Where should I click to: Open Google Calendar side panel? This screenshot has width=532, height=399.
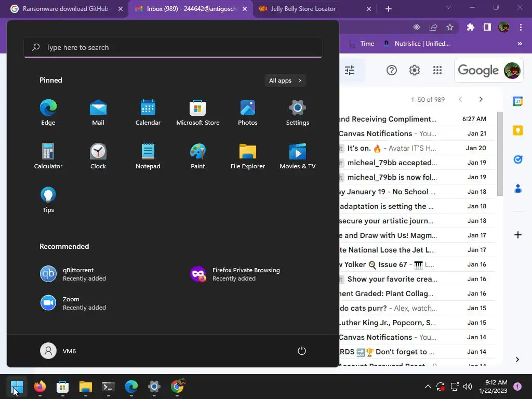pos(518,101)
